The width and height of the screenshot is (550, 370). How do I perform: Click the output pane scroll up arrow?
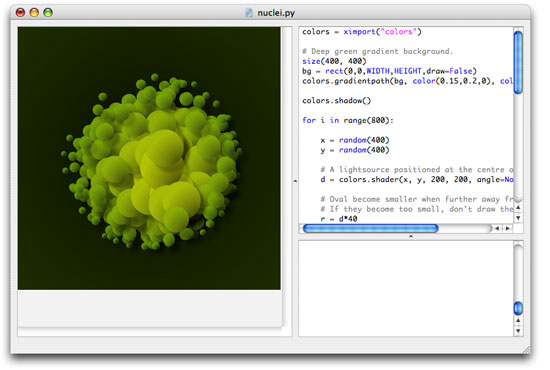[518, 321]
